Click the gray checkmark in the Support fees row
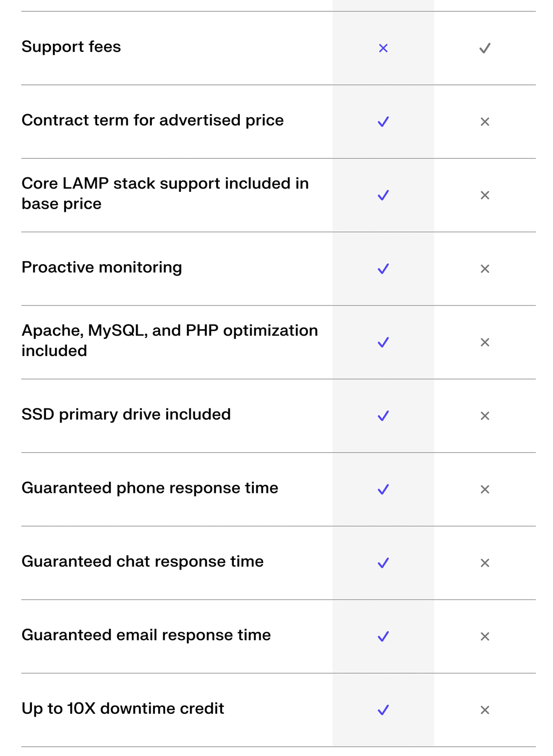The height and width of the screenshot is (756, 553). tap(485, 48)
